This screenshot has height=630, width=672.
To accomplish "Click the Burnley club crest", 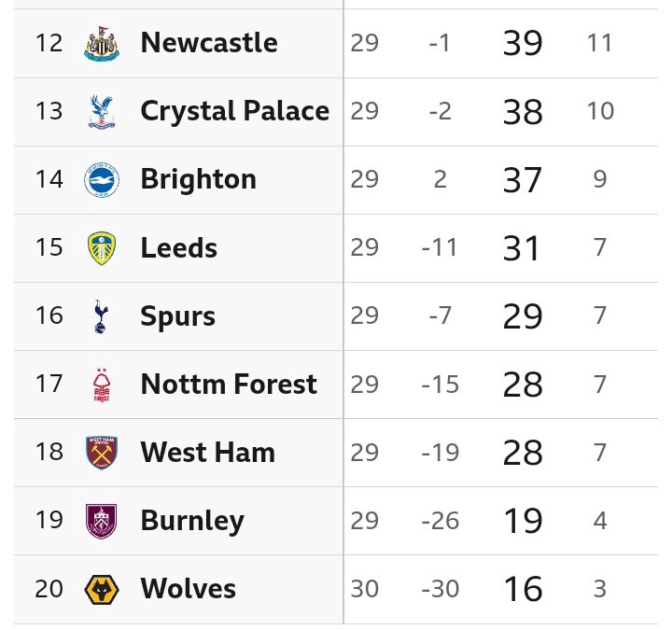I will [102, 521].
